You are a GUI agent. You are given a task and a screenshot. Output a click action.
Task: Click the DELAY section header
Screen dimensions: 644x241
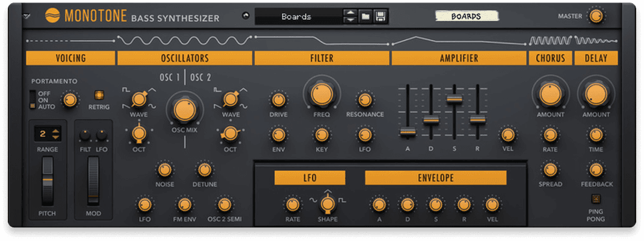(x=596, y=58)
